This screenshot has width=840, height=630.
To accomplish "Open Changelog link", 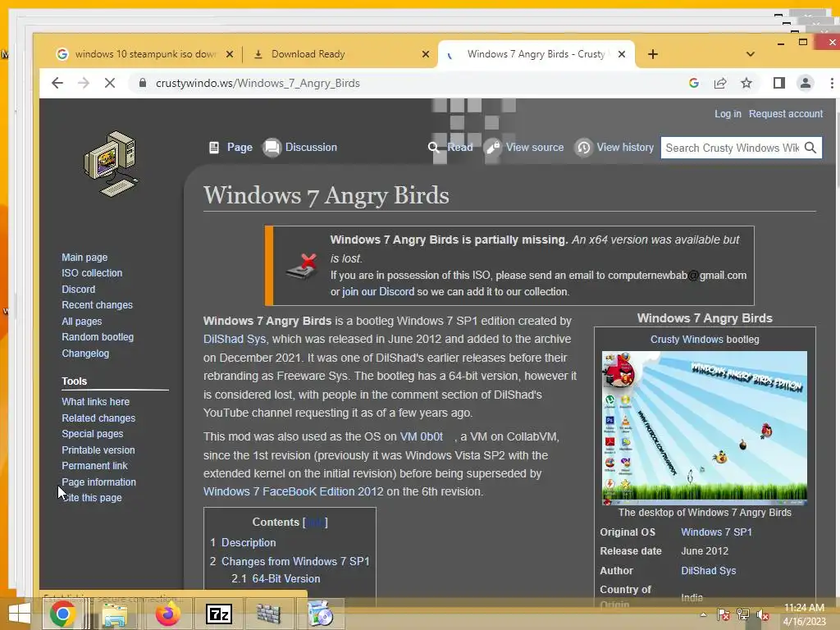I will [85, 353].
